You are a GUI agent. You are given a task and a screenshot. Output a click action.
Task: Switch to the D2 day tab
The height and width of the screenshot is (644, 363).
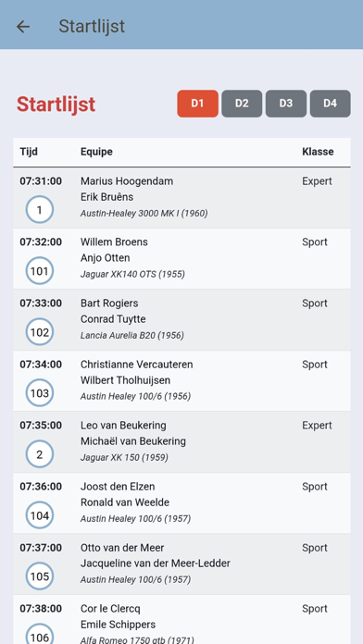coord(242,104)
